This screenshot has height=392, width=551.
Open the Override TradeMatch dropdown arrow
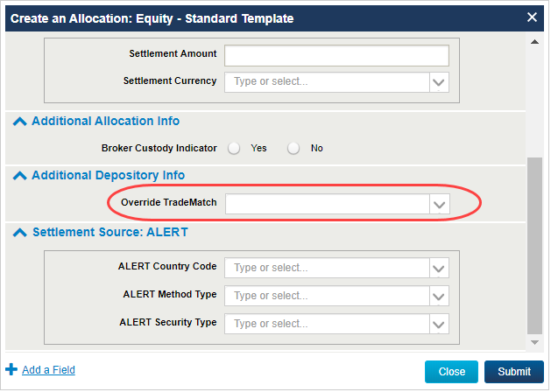pos(439,205)
